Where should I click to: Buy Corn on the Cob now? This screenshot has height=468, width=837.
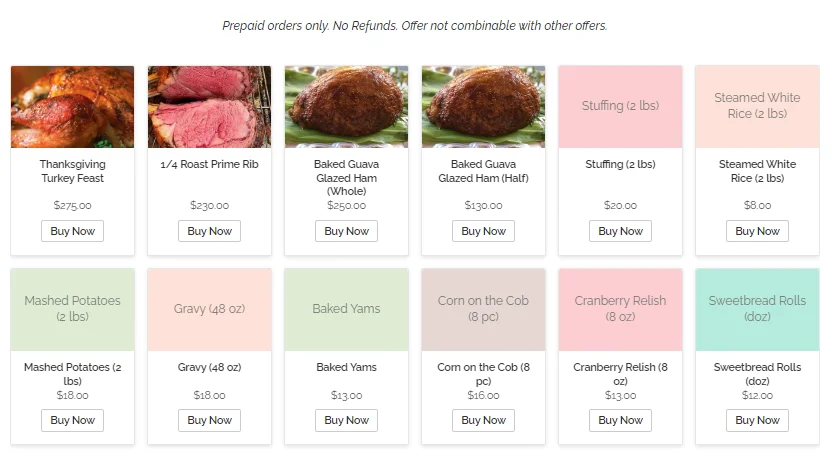tap(484, 421)
